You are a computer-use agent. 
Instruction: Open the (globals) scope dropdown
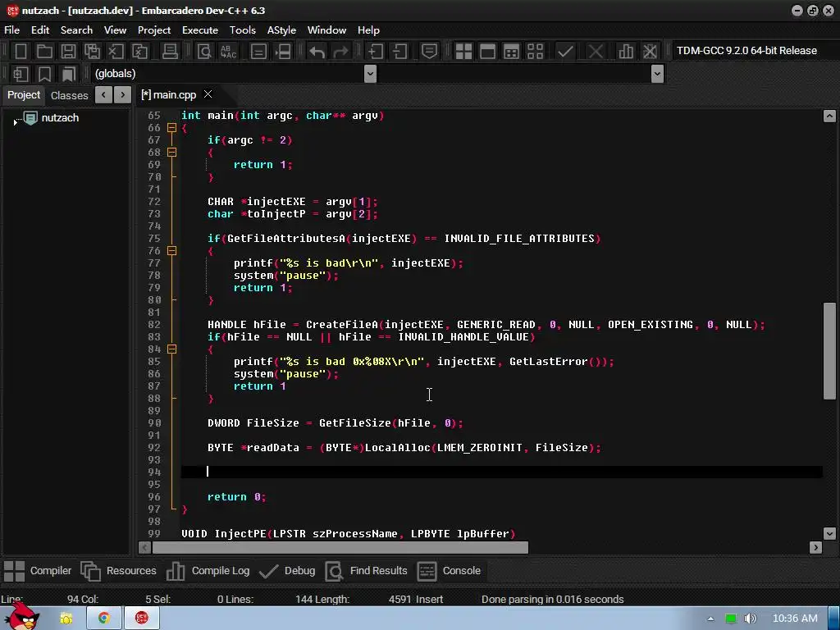coord(370,74)
